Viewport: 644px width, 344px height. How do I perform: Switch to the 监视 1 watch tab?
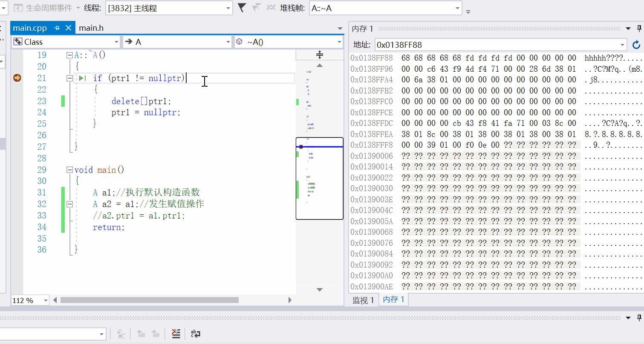click(363, 300)
